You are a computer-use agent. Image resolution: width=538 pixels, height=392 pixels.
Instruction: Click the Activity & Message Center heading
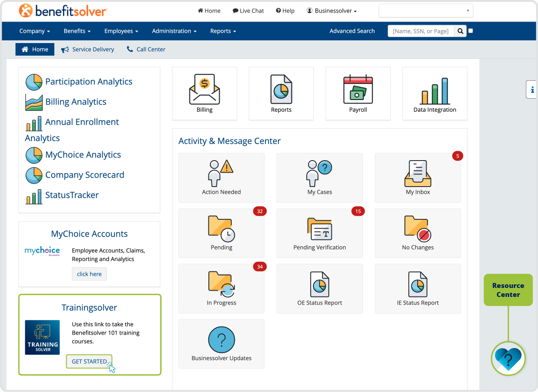click(229, 141)
